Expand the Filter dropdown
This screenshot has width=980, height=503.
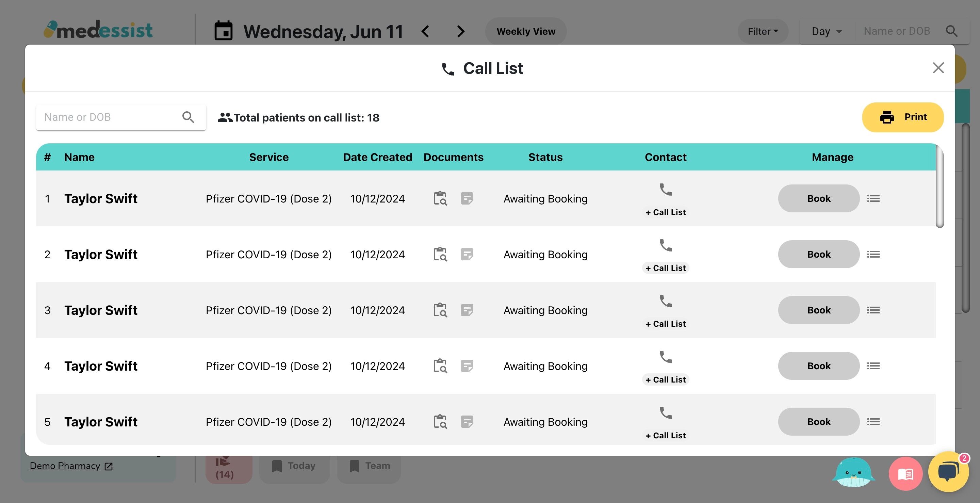[763, 31]
